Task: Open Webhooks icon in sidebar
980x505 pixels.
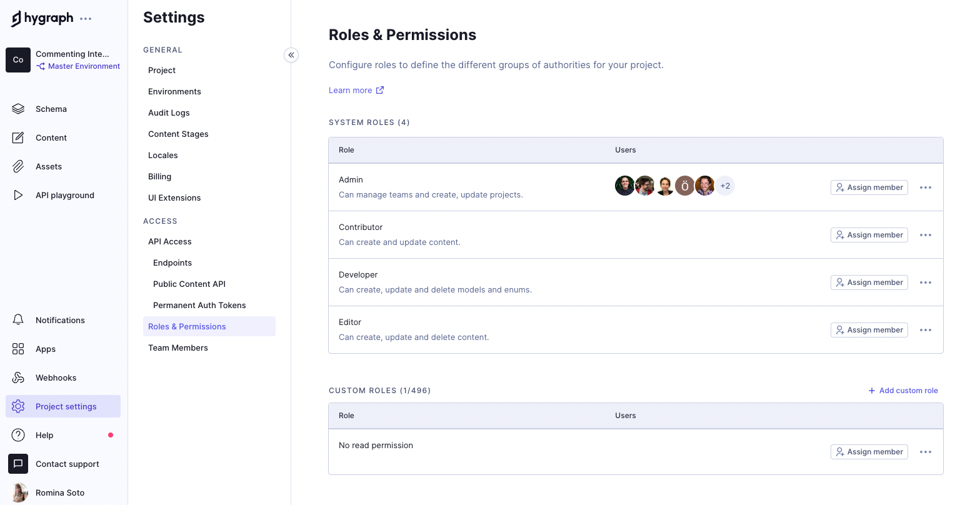Action: [18, 377]
